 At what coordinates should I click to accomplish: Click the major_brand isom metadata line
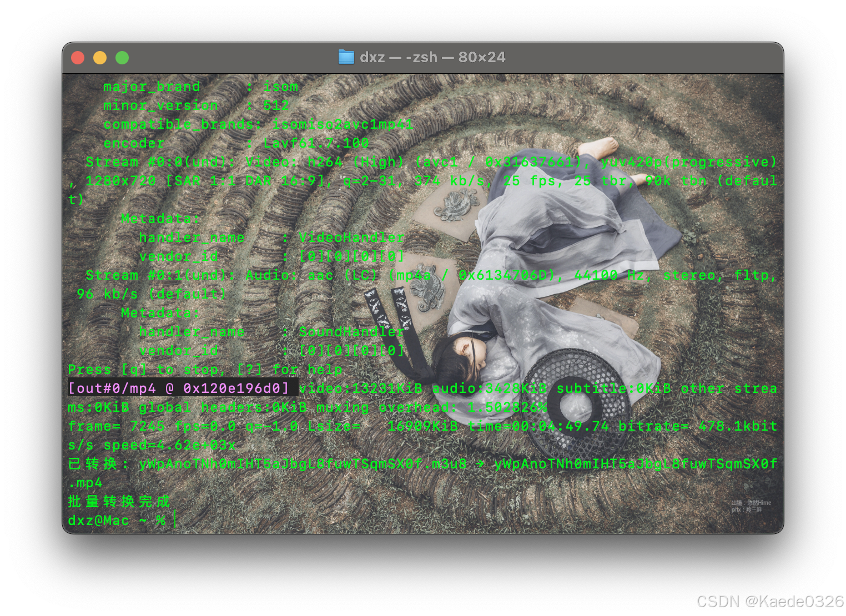[x=200, y=87]
